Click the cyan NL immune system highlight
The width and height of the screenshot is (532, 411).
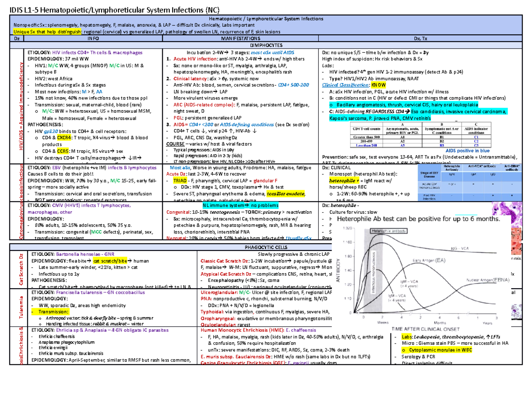(x=239, y=206)
